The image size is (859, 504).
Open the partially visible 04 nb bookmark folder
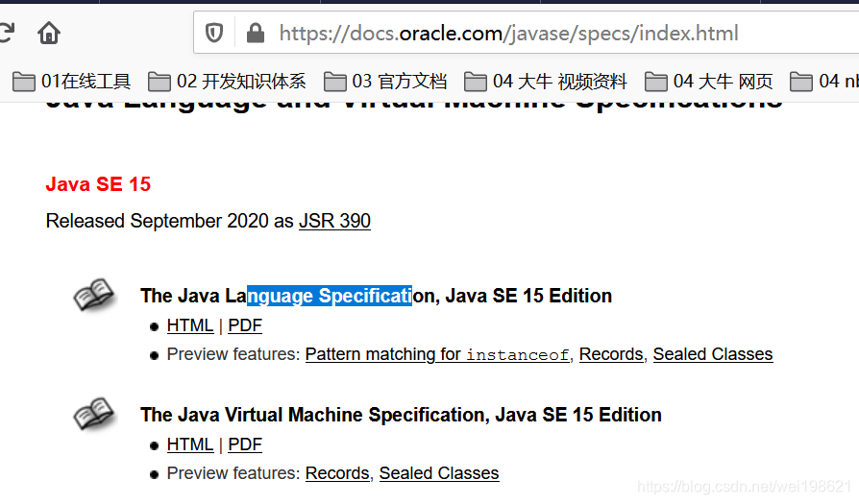point(824,82)
